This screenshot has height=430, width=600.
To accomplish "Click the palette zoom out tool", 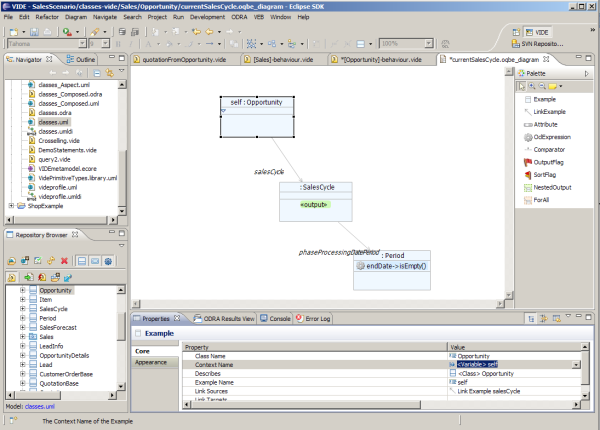I will click(542, 86).
